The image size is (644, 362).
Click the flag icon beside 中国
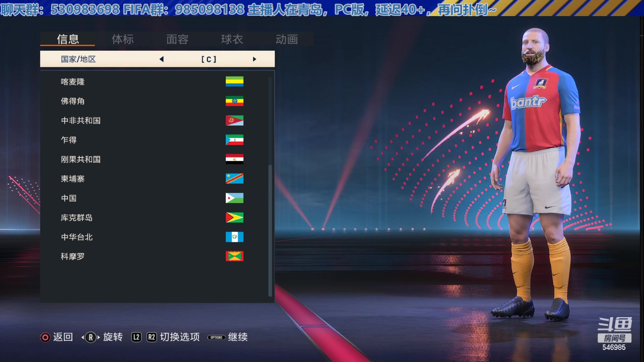point(234,198)
